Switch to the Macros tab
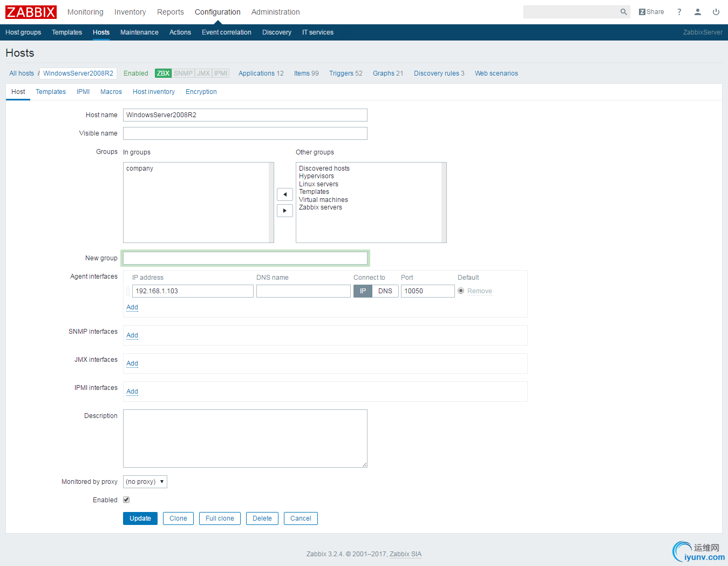This screenshot has height=566, width=728. pos(111,92)
